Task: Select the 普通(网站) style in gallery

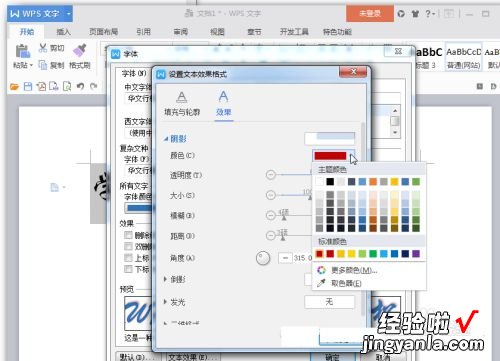Action: click(464, 57)
